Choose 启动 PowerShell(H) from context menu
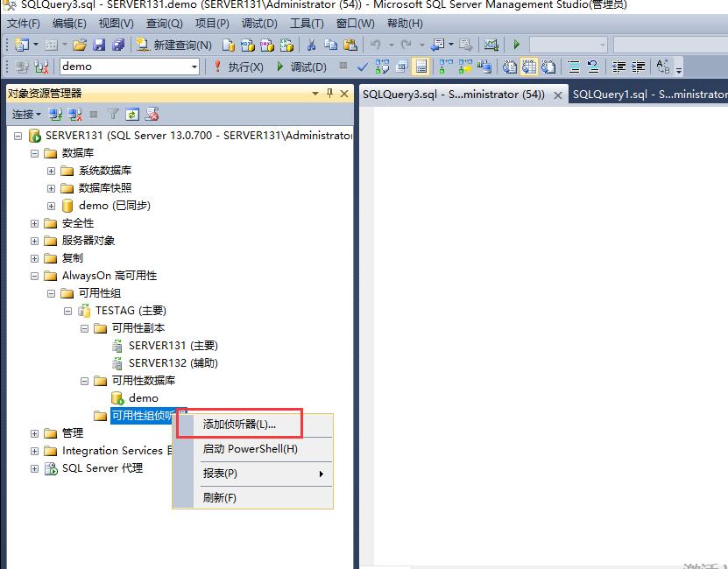The width and height of the screenshot is (728, 569). pos(251,449)
